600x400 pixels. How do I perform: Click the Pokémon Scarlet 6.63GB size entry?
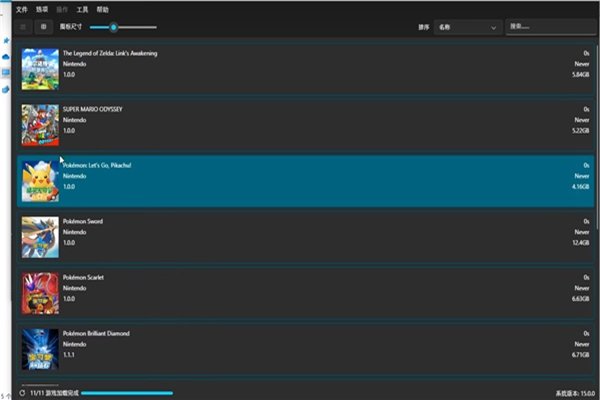[x=578, y=298]
